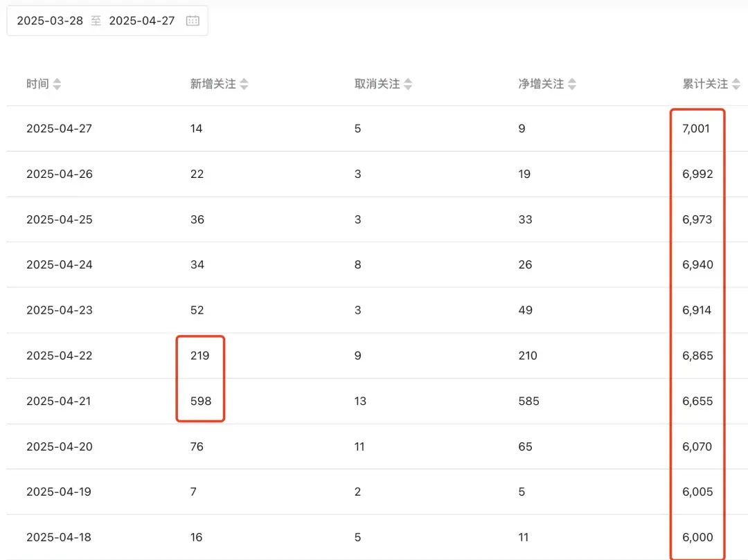Viewport: 748px width, 560px height.
Task: Sort by 累计关注 column sort icon
Action: pyautogui.click(x=736, y=84)
